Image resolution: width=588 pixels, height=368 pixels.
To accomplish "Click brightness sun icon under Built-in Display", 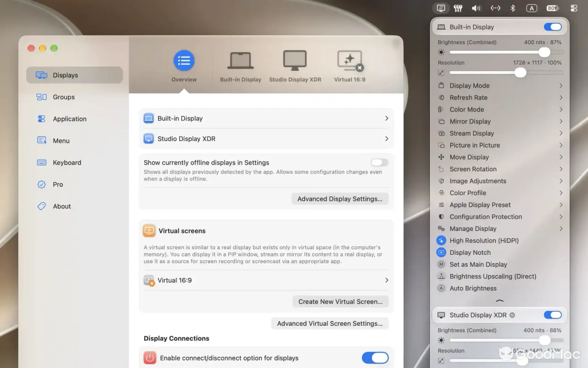I will pos(441,52).
